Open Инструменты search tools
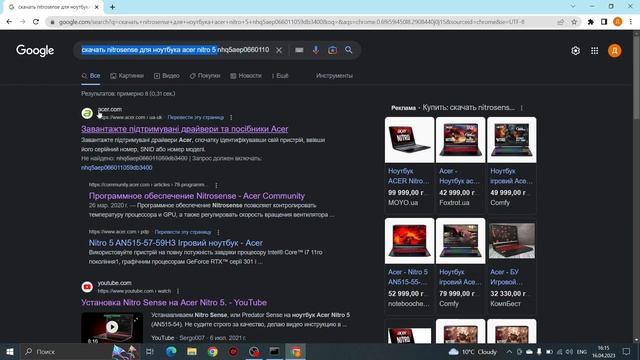The height and width of the screenshot is (360, 640). (x=334, y=76)
